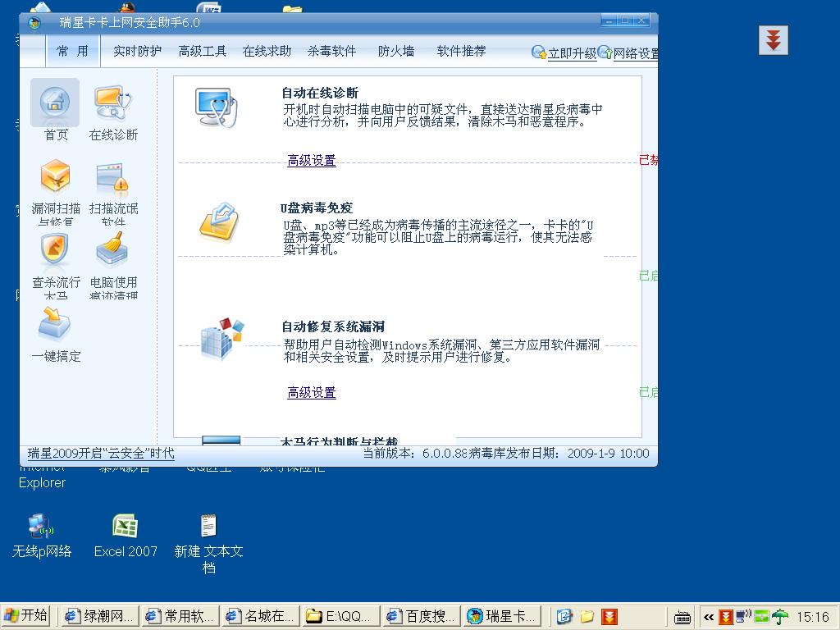Open 高级设置 under 自动在线诊断

[x=312, y=160]
